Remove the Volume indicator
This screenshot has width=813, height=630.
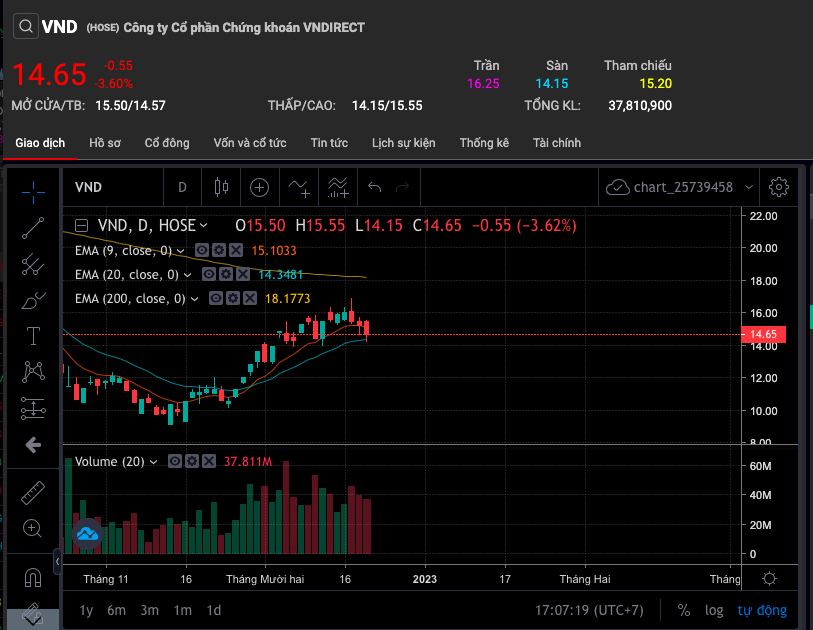click(209, 461)
